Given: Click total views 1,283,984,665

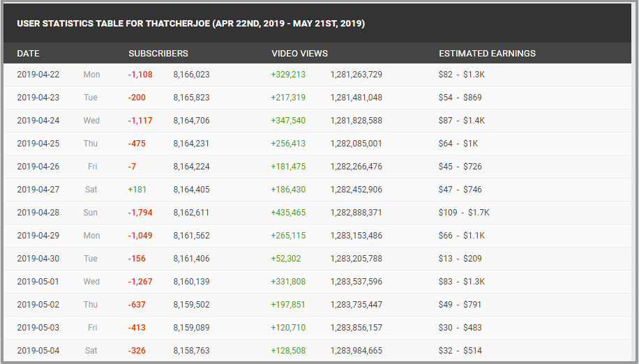Looking at the screenshot, I should tap(356, 351).
